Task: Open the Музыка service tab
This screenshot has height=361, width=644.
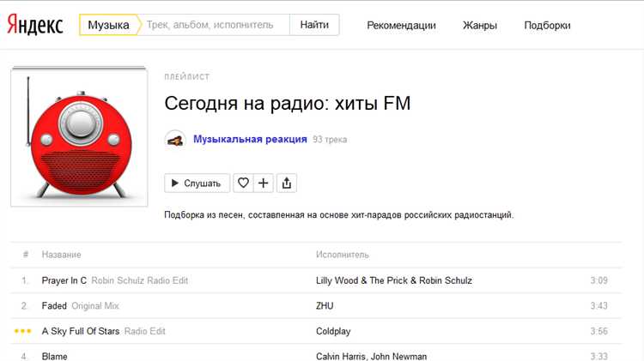Action: pyautogui.click(x=108, y=25)
